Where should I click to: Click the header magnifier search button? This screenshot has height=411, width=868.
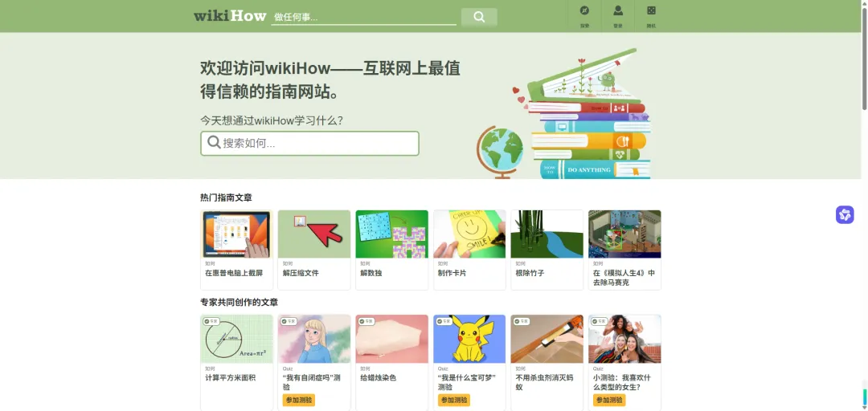click(x=479, y=17)
